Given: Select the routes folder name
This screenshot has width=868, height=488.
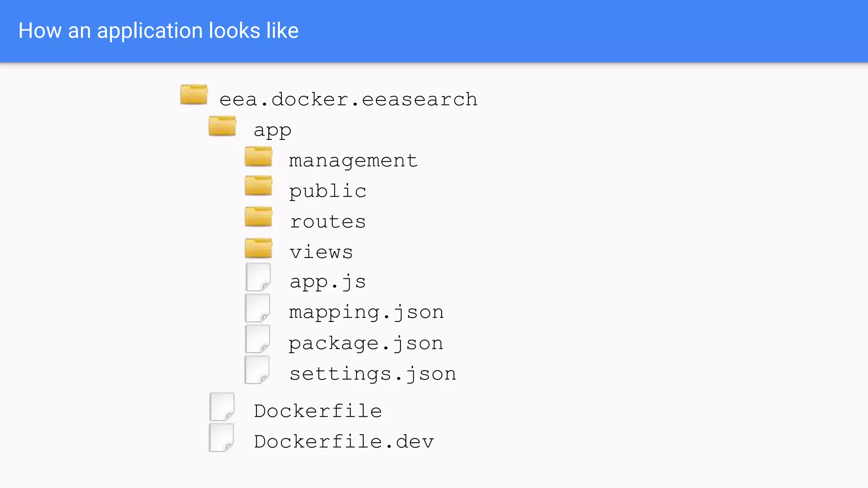Looking at the screenshot, I should [x=328, y=222].
